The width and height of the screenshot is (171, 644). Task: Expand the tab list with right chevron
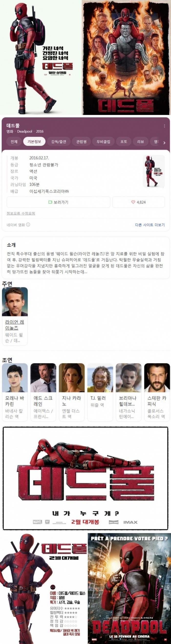pyautogui.click(x=164, y=143)
